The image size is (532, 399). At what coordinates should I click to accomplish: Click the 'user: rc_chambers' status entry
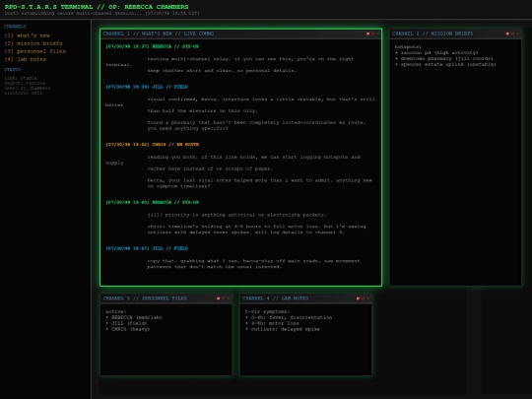[x=28, y=88]
